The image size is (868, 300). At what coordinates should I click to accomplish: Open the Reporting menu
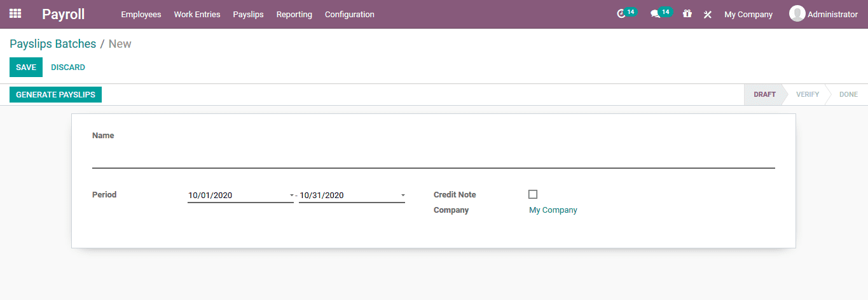click(294, 14)
